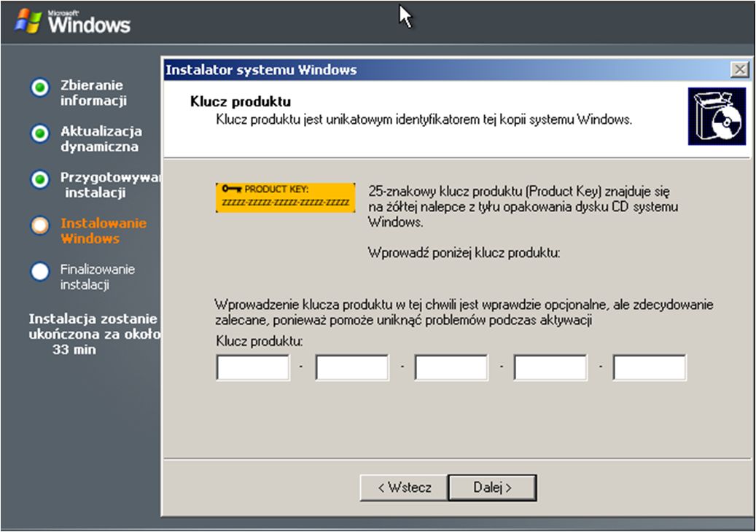
Task: Click the green Aktualizacja dynamiczna step indicator
Action: click(40, 133)
